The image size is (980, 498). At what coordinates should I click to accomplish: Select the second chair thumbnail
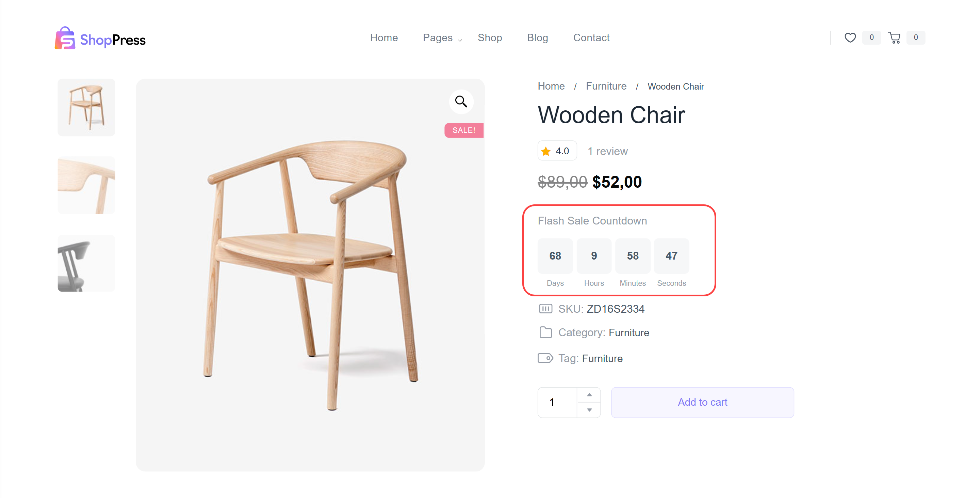(x=86, y=185)
